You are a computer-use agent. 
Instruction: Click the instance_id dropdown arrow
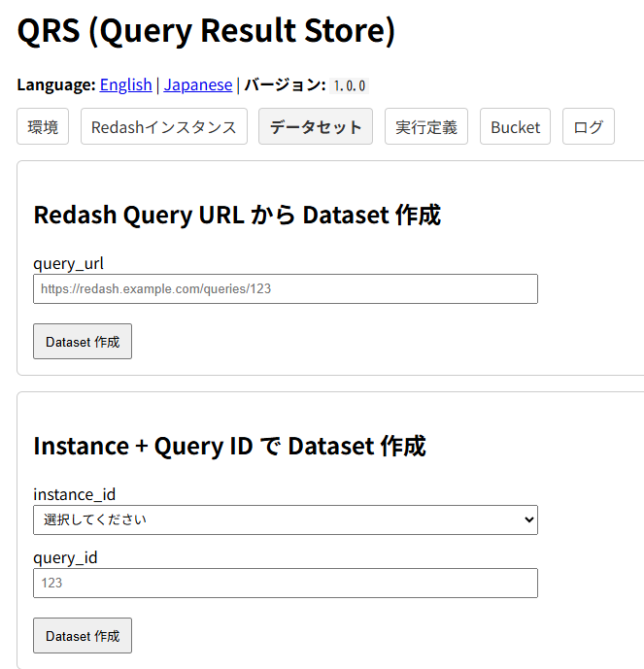click(528, 519)
